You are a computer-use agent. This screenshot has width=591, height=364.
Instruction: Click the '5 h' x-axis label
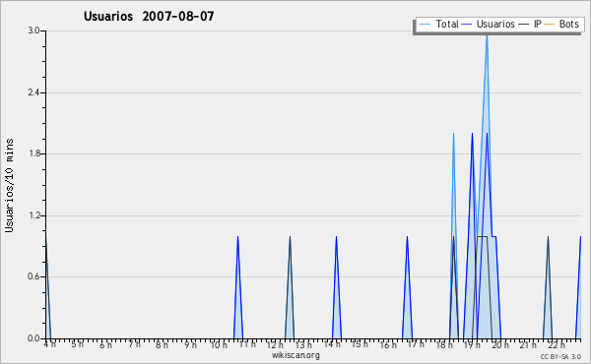(78, 344)
